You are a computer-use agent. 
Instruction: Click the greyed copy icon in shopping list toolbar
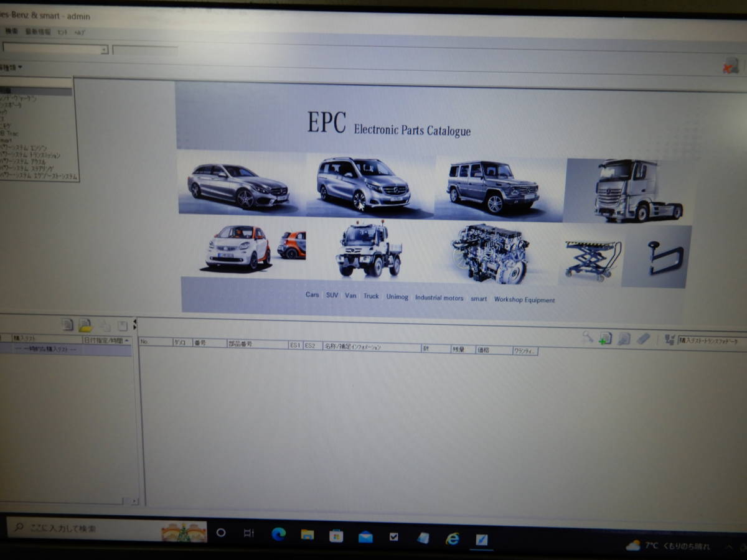point(105,325)
